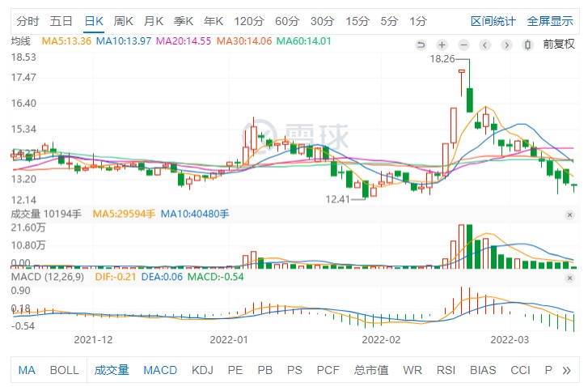Screen dimensions: 588x387
Task: Click the undo/reset arrow chart icon
Action: pos(421,45)
